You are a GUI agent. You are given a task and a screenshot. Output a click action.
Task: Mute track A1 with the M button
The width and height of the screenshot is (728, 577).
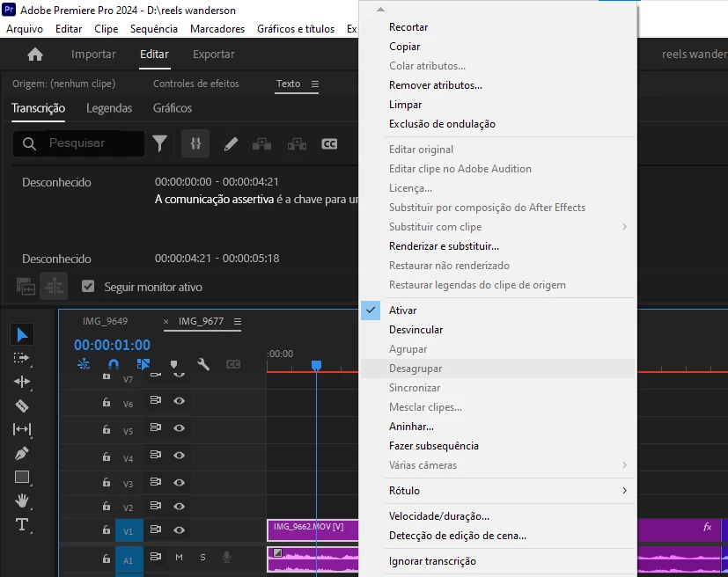(x=179, y=558)
